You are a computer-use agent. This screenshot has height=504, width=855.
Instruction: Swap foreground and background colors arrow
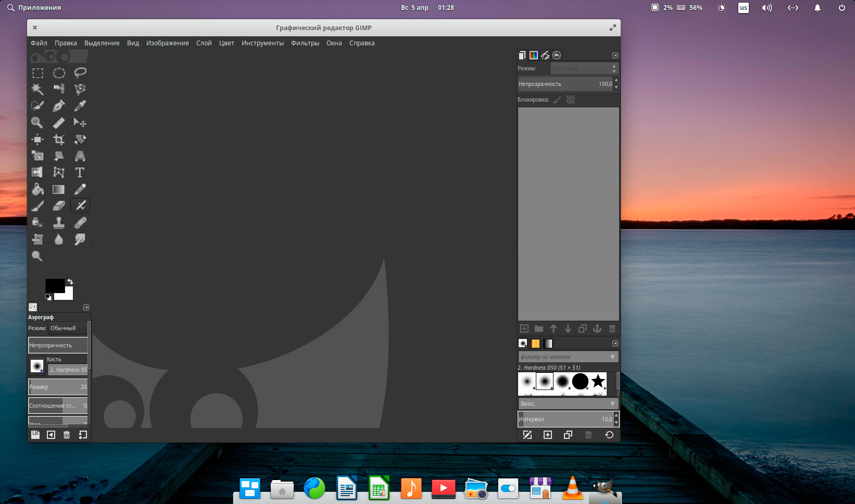click(70, 282)
